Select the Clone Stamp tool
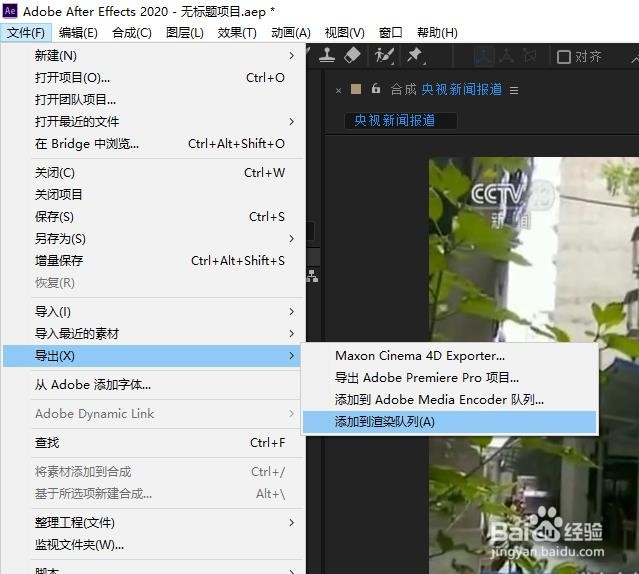The height and width of the screenshot is (574, 639). pos(326,55)
